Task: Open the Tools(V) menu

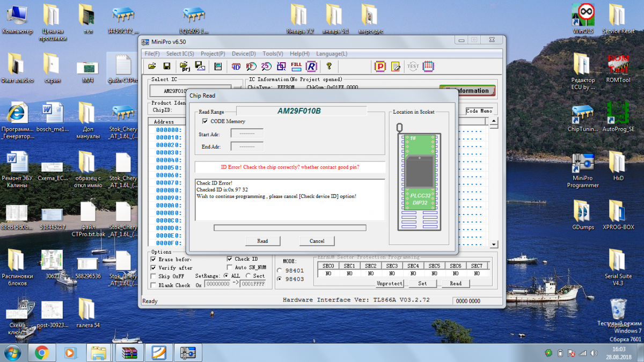Action: [273, 54]
